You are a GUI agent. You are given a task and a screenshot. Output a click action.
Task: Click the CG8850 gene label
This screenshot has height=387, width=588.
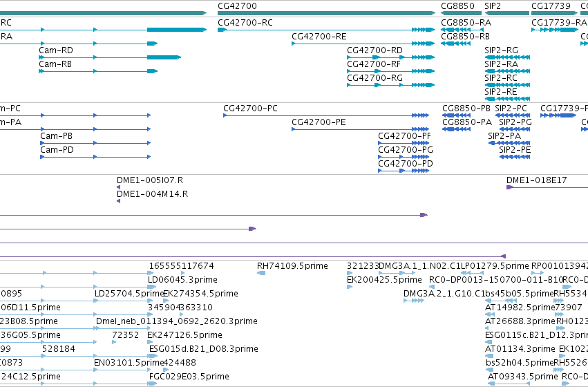click(457, 6)
